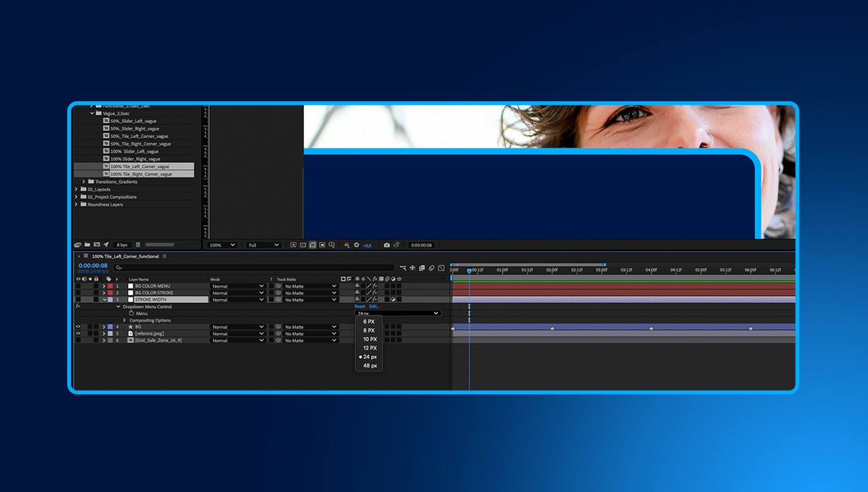Click the purple label color of BG layer

pos(110,327)
